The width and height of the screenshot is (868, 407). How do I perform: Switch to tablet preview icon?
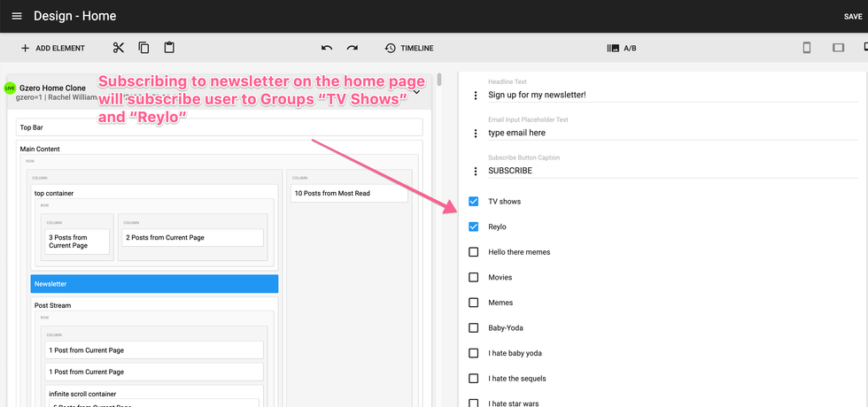tap(838, 48)
